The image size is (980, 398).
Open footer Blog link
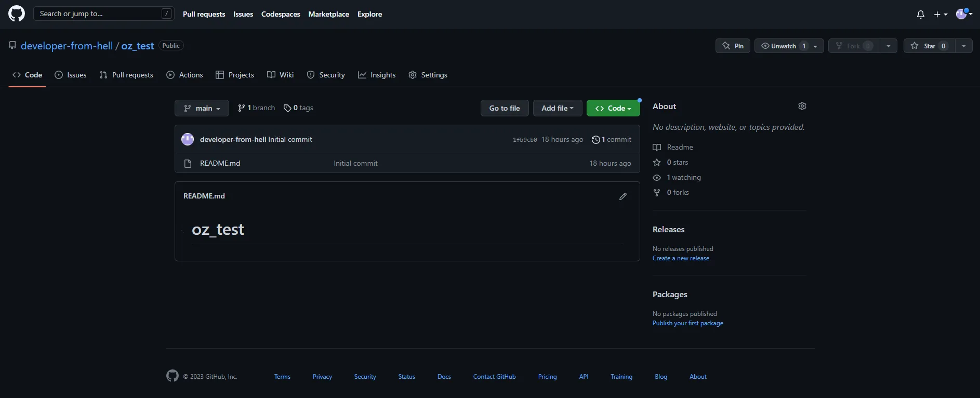pyautogui.click(x=661, y=377)
